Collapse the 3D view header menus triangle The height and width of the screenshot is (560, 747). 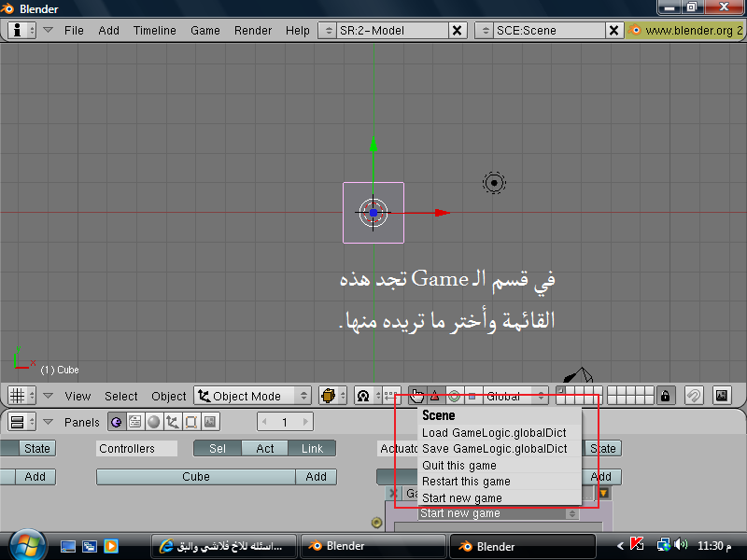(48, 395)
